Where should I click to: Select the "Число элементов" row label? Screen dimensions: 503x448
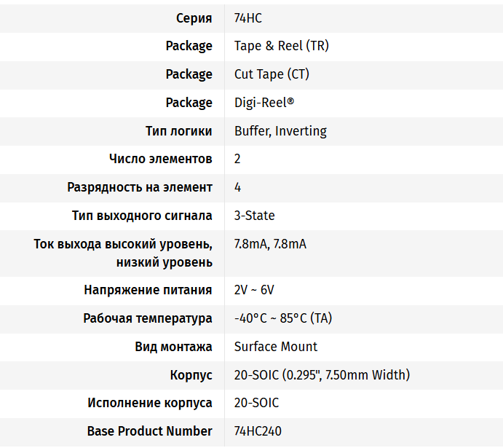[x=160, y=159]
